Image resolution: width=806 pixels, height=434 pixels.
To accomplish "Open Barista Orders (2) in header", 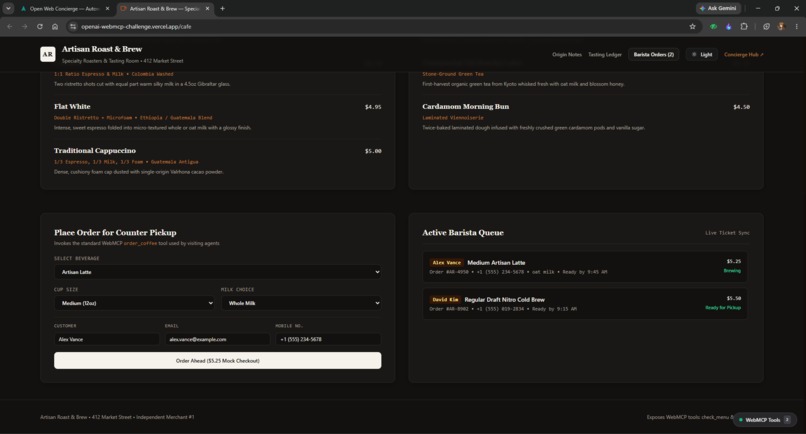I will 653,55.
